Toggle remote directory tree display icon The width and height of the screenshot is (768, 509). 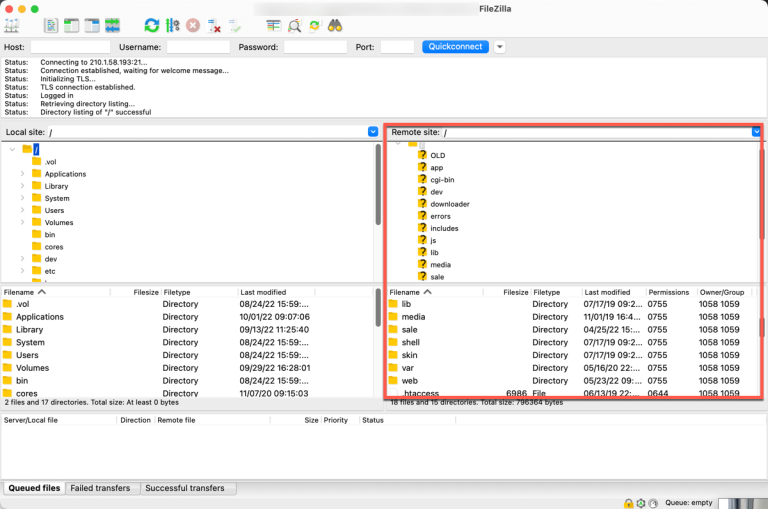tap(92, 25)
